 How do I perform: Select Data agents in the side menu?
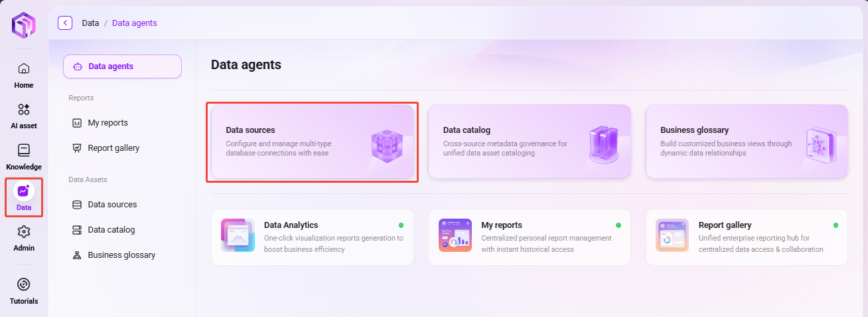click(122, 66)
